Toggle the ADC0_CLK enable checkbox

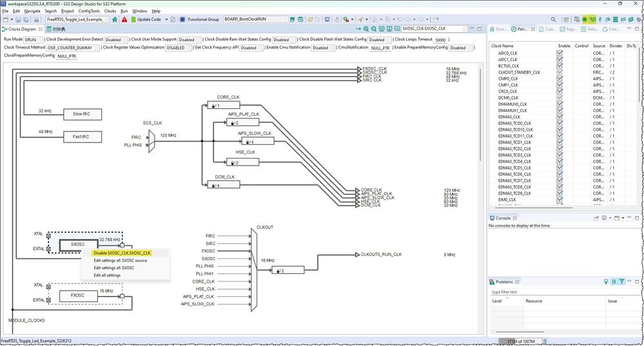pos(560,53)
